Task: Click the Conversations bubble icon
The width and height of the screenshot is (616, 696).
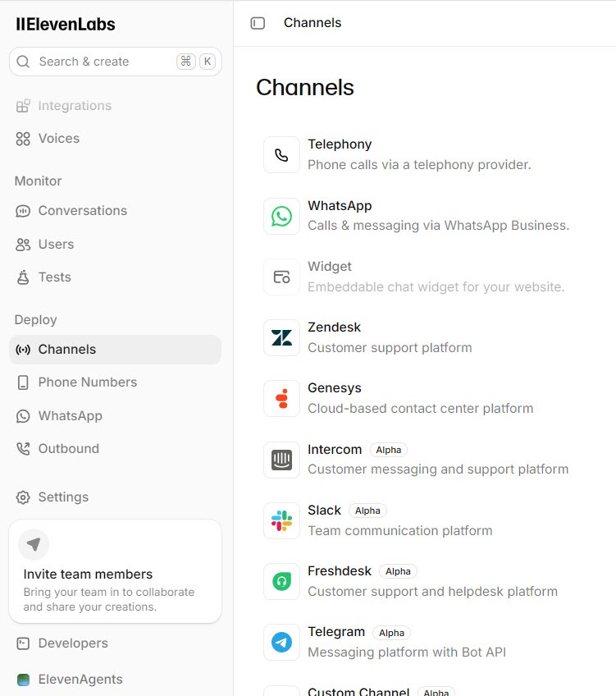Action: [x=23, y=211]
